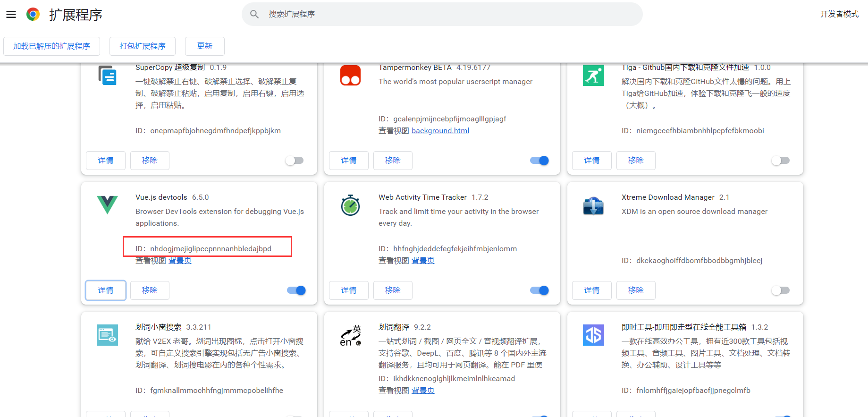Screen dimensions: 868x417
Task: Open 详情 for Vue.js devtools
Action: 106,290
